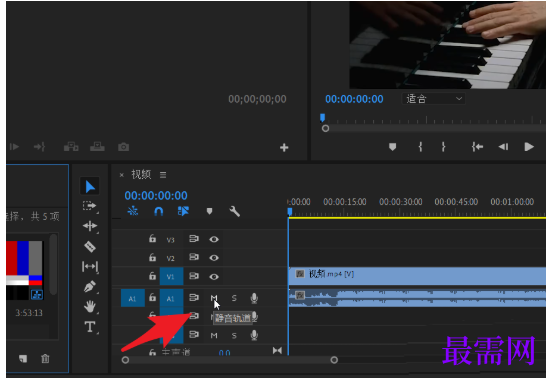Click the trash icon in project panel
Screen dimensions: 554x382
45,359
